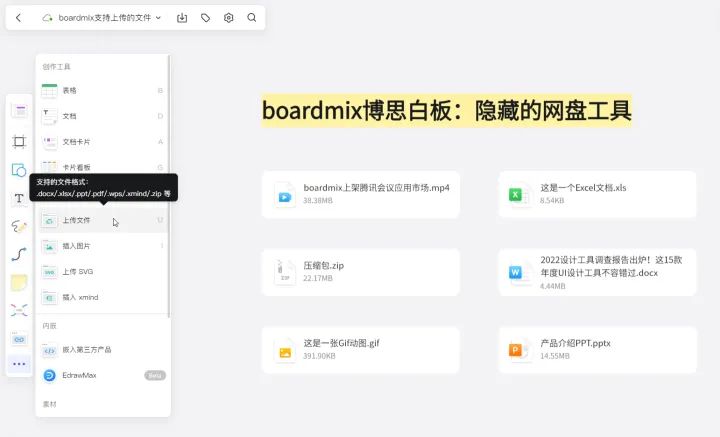
Task: Click the Beta badge beside EdrawMax
Action: (x=155, y=375)
